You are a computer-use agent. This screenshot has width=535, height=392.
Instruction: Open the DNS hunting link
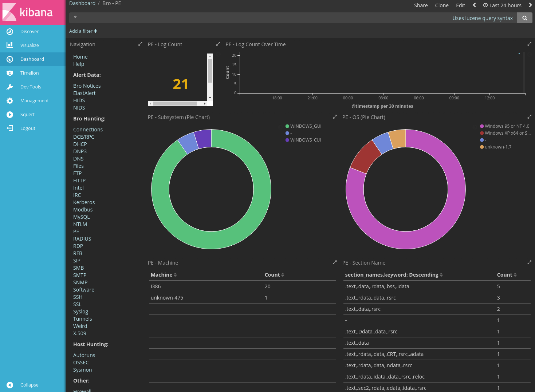[x=78, y=158]
